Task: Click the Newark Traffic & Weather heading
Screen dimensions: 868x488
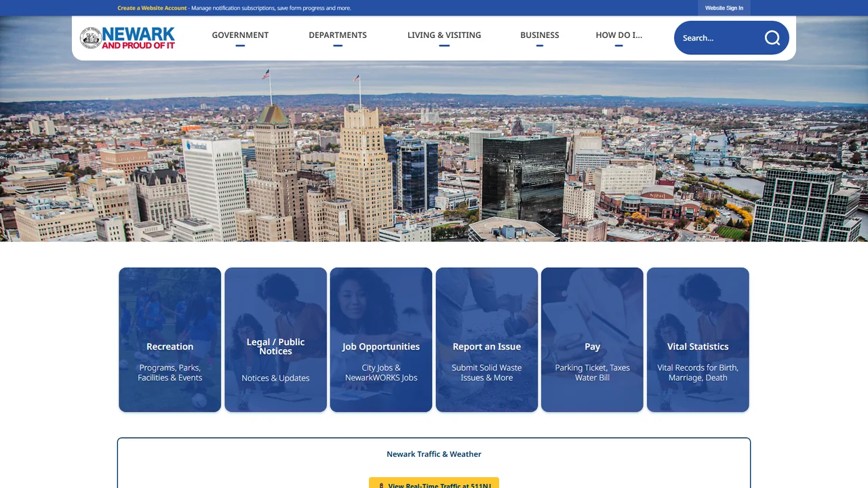Action: coord(434,454)
